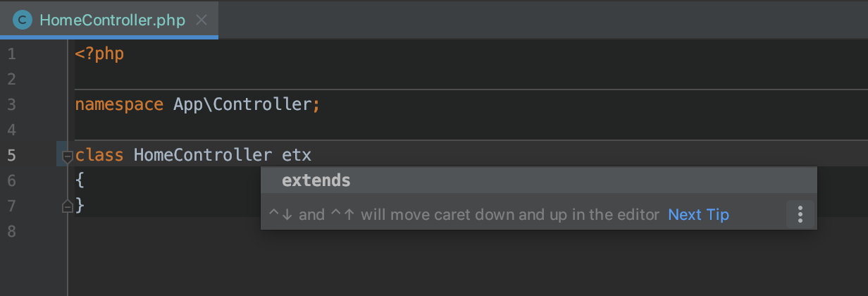Image resolution: width=868 pixels, height=296 pixels.
Task: Open the Next Tip link
Action: pos(698,215)
